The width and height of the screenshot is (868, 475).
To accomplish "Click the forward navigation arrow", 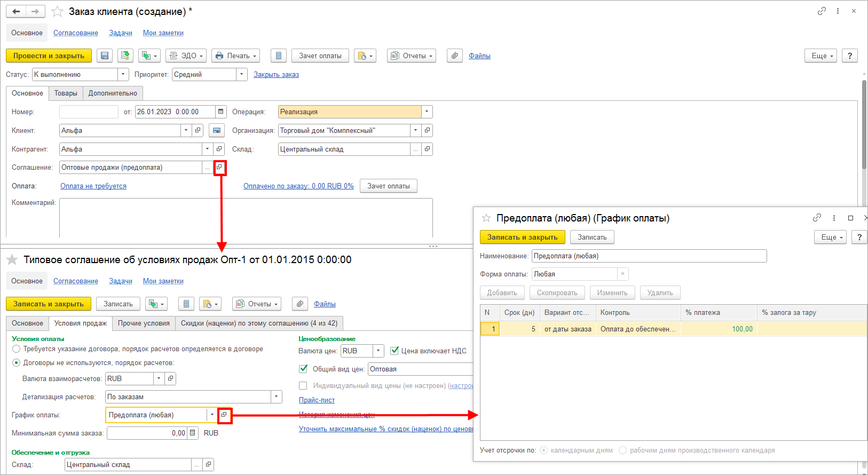I will (35, 11).
